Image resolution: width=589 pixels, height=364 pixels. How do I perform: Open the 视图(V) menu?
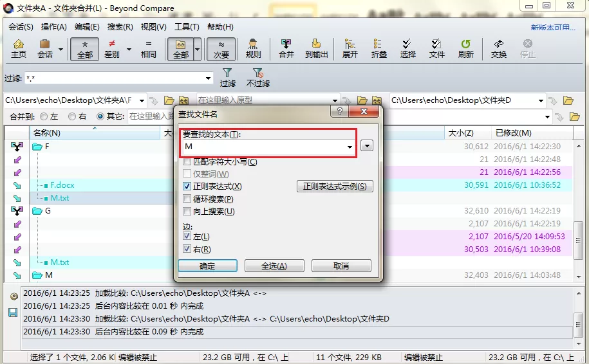tap(153, 26)
